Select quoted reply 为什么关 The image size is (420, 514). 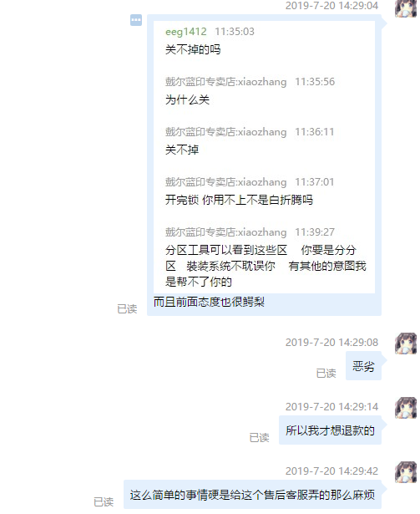(x=187, y=99)
